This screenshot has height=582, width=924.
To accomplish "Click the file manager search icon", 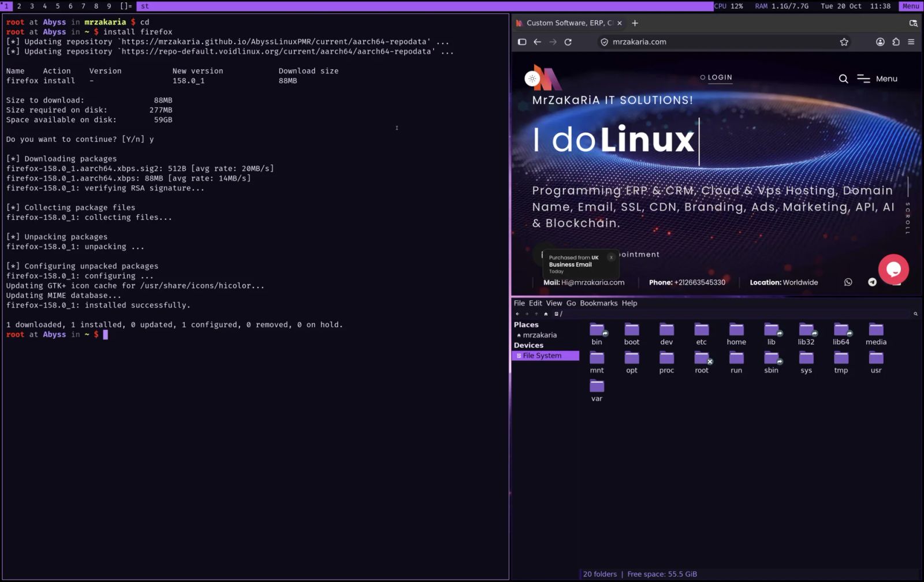I will pyautogui.click(x=915, y=314).
